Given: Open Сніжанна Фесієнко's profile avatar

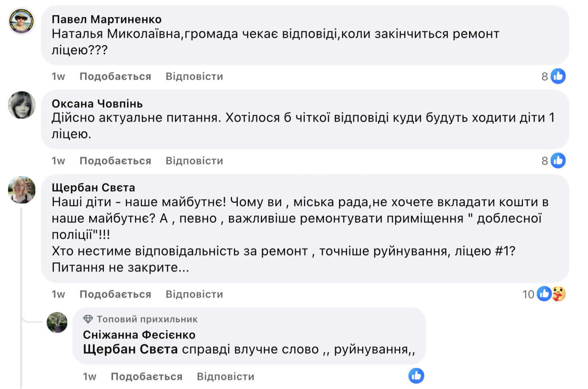Looking at the screenshot, I should (x=57, y=322).
